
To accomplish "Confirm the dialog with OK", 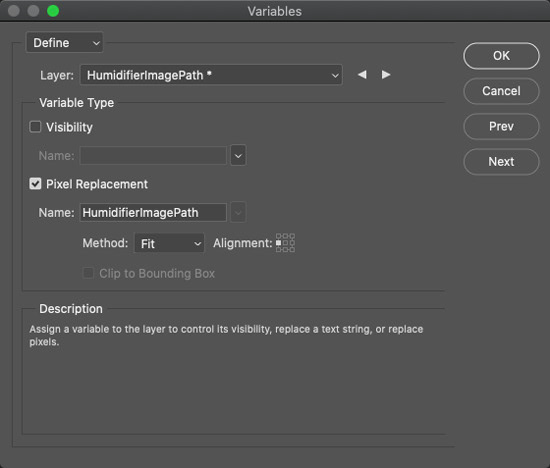I will [x=501, y=56].
